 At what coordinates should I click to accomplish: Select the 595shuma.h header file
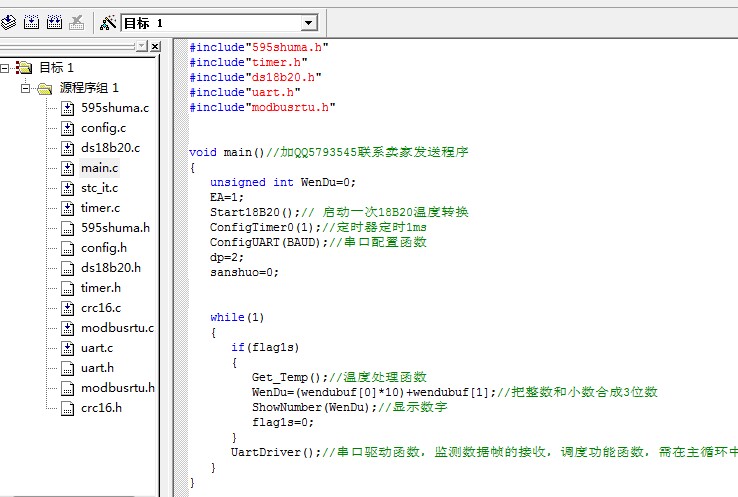(x=115, y=228)
